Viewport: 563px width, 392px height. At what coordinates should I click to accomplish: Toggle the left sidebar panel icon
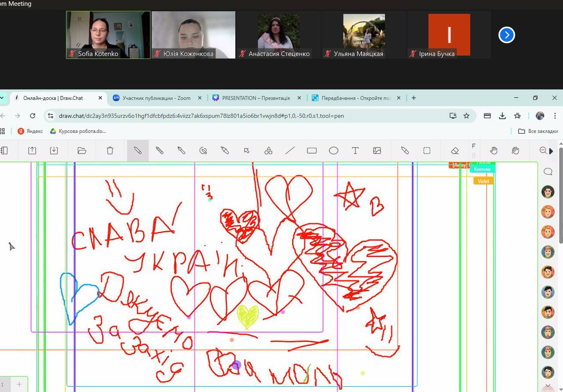4,151
